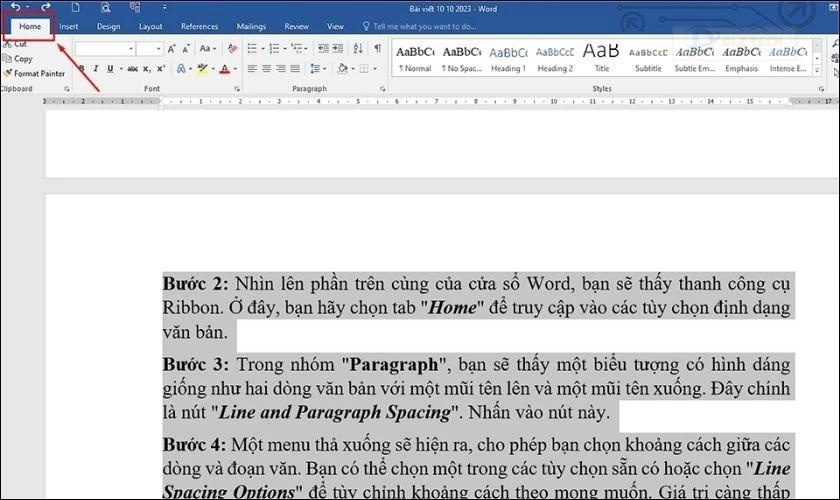Image resolution: width=840 pixels, height=500 pixels.
Task: Expand the Styles gallery
Action: [x=817, y=70]
